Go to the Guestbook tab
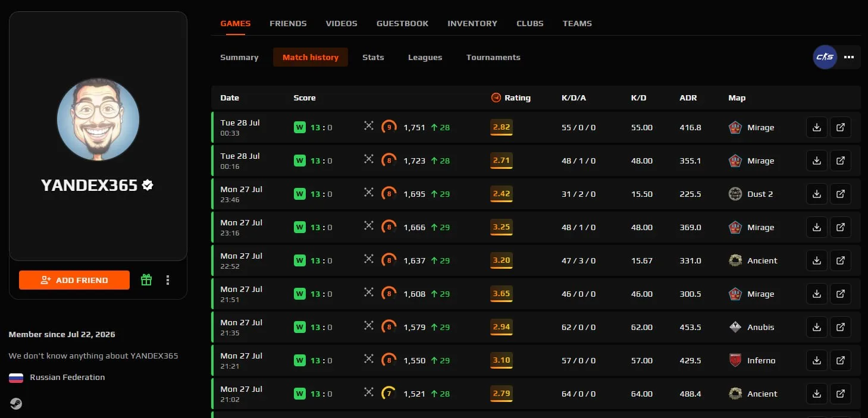The height and width of the screenshot is (418, 868). coord(402,24)
